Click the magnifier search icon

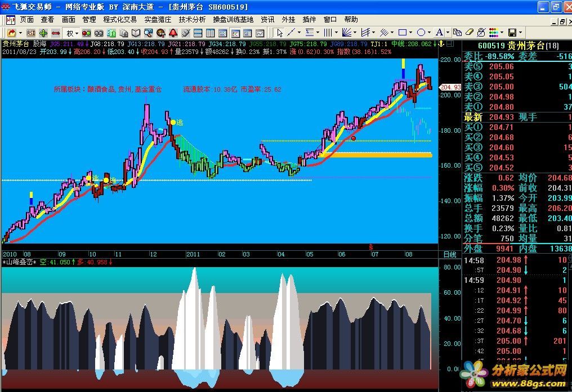pos(148,33)
